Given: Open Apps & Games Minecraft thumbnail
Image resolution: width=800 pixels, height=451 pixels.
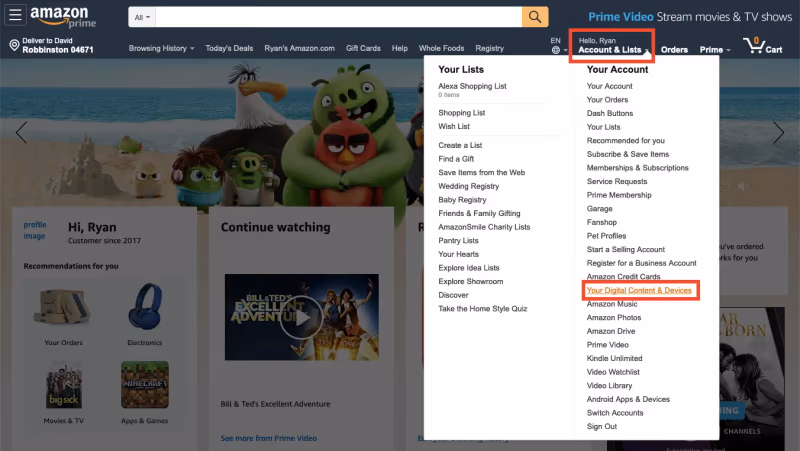Looking at the screenshot, I should coord(145,385).
